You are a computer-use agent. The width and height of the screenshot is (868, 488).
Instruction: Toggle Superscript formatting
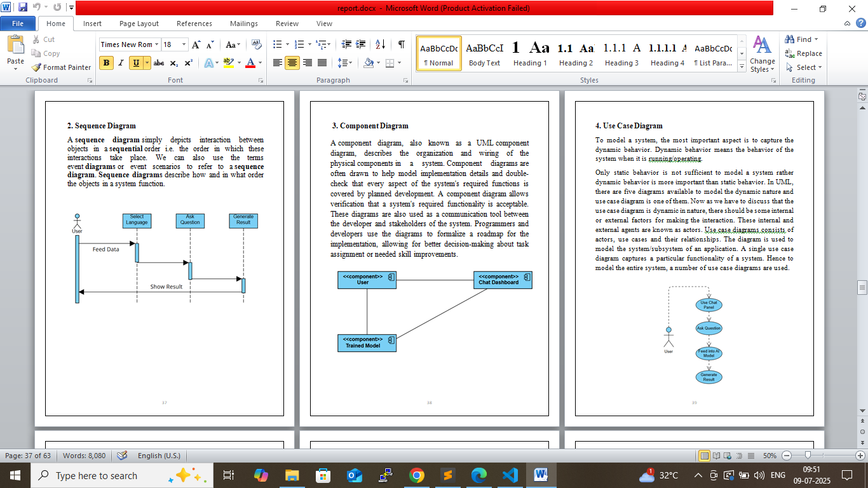189,63
